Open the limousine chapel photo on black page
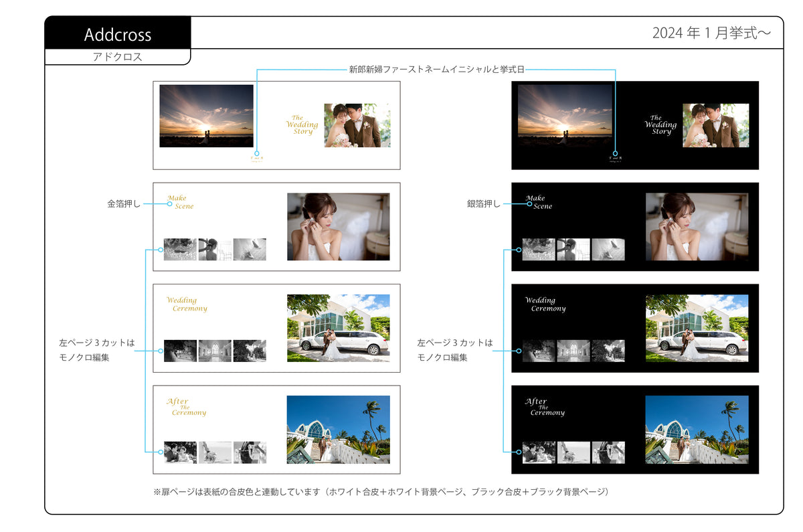This screenshot has height=532, width=803. coord(697,328)
